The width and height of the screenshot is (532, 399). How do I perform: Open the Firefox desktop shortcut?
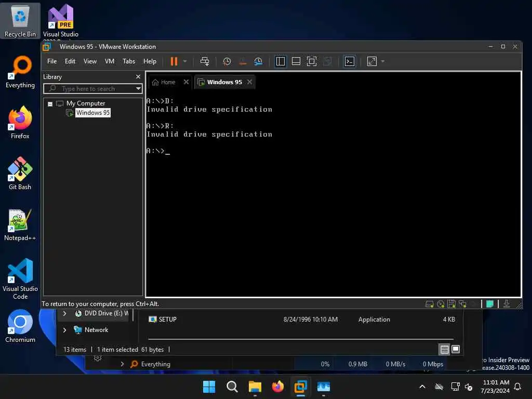tap(20, 123)
